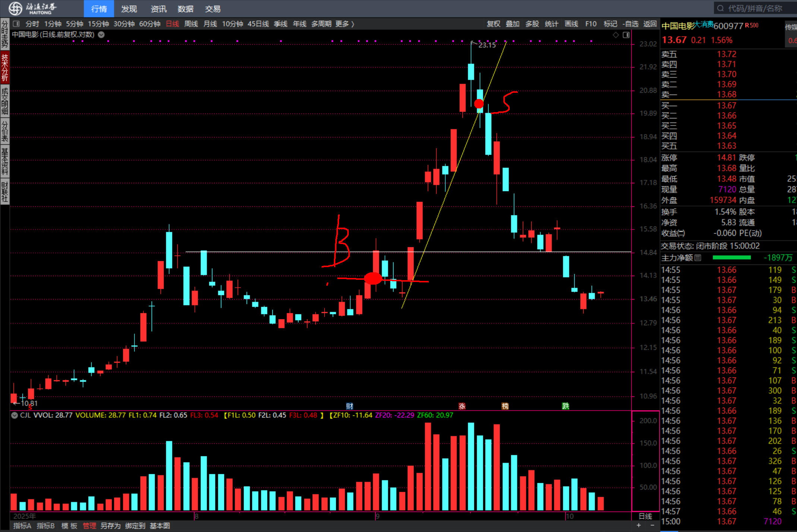
Task: Click the 财 event marker on chart
Action: 349,406
